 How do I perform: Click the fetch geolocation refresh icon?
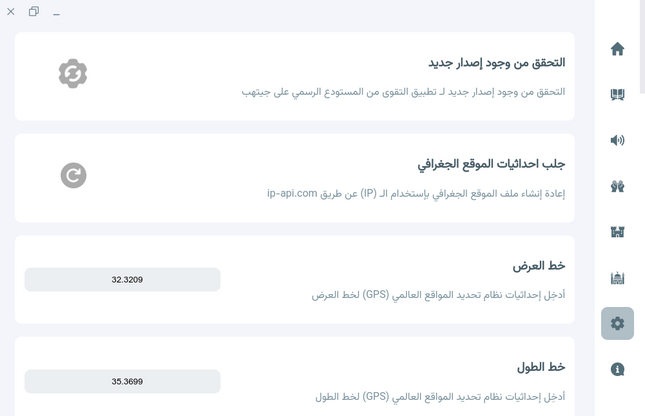coord(73,175)
